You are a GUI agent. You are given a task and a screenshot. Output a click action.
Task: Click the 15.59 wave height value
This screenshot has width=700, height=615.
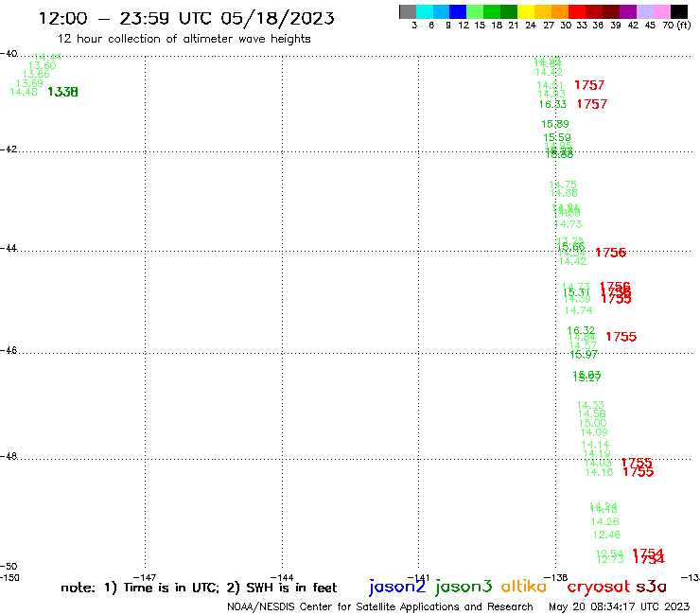(557, 137)
